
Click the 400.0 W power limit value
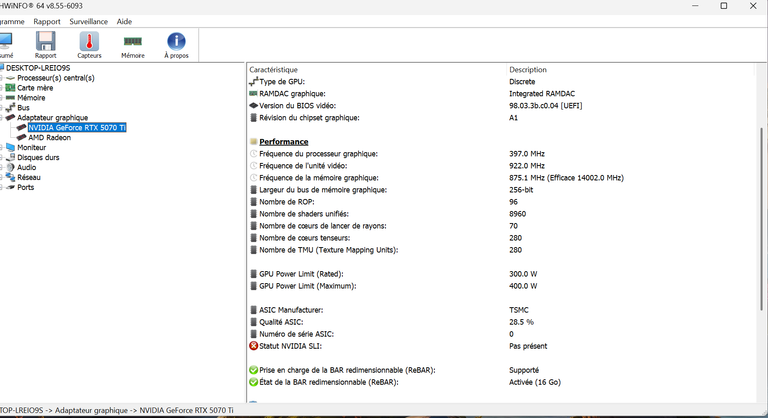pyautogui.click(x=523, y=286)
